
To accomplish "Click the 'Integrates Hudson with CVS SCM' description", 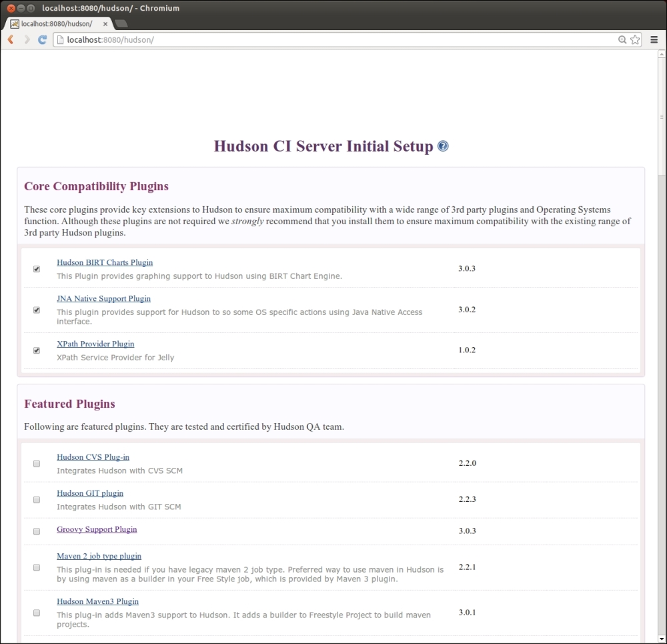I will 119,470.
